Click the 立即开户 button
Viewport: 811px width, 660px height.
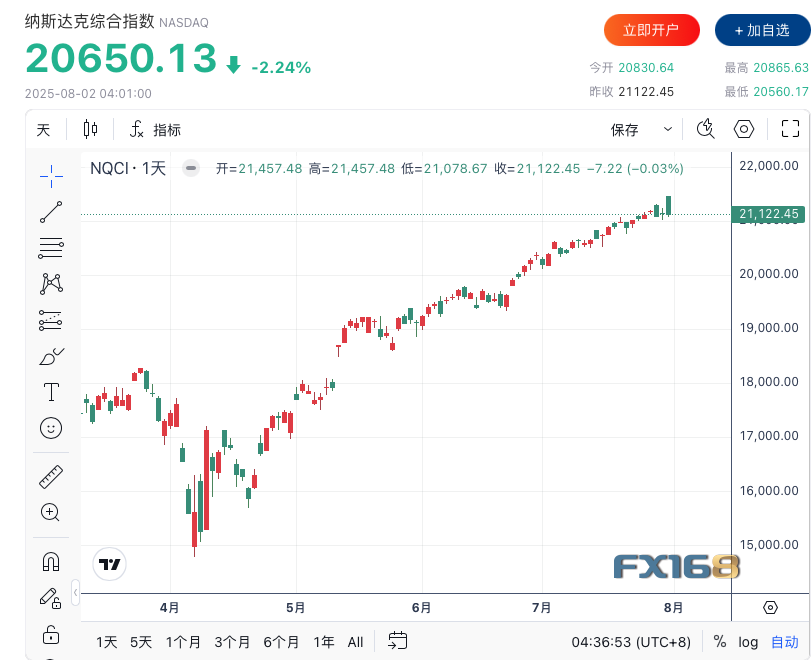[x=651, y=30]
